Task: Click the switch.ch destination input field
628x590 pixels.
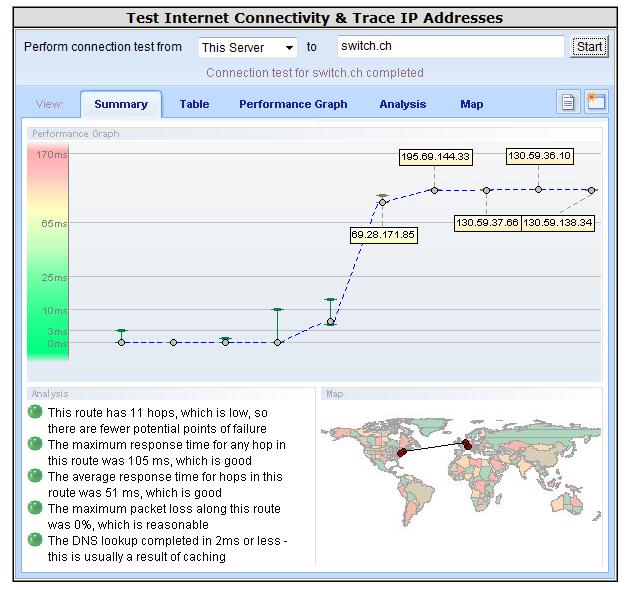Action: [x=449, y=46]
